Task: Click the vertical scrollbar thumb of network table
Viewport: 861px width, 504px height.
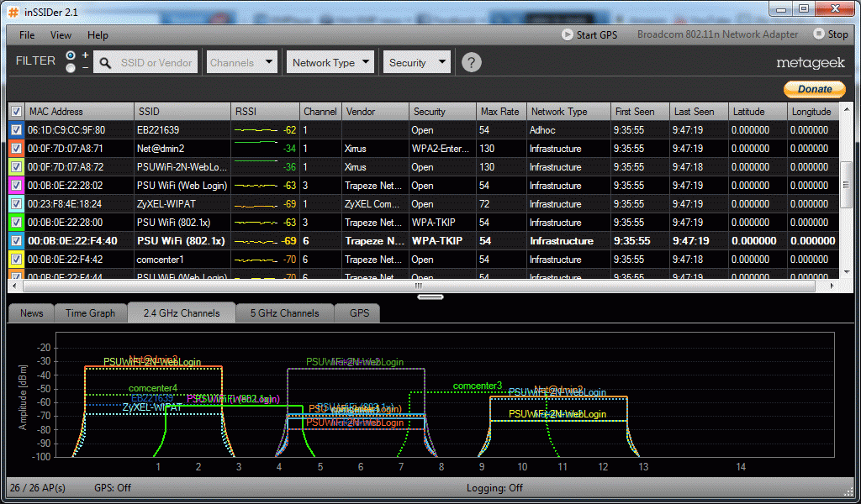Action: 846,185
